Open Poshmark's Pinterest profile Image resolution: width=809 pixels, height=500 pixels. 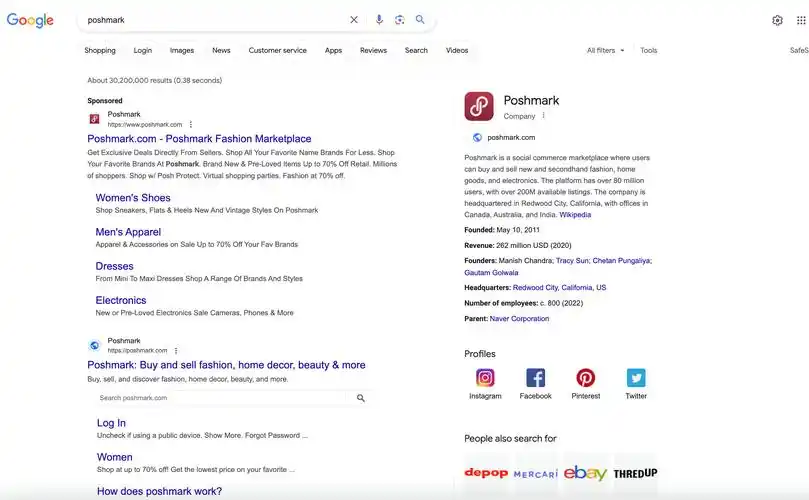point(586,378)
